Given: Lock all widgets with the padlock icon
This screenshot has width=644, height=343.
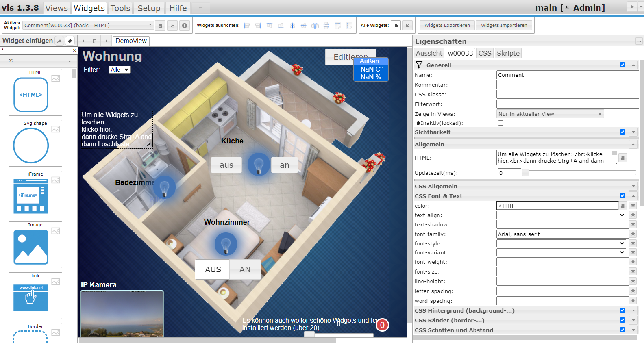Looking at the screenshot, I should point(396,26).
